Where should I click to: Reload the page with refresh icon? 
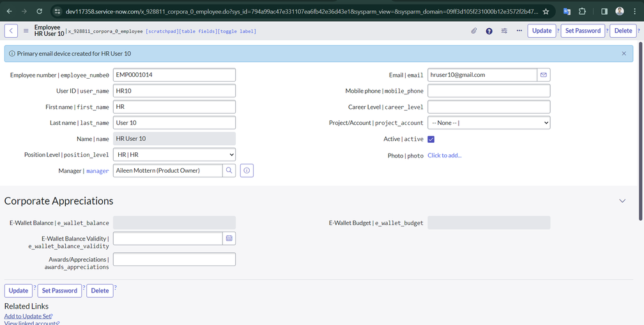point(39,12)
